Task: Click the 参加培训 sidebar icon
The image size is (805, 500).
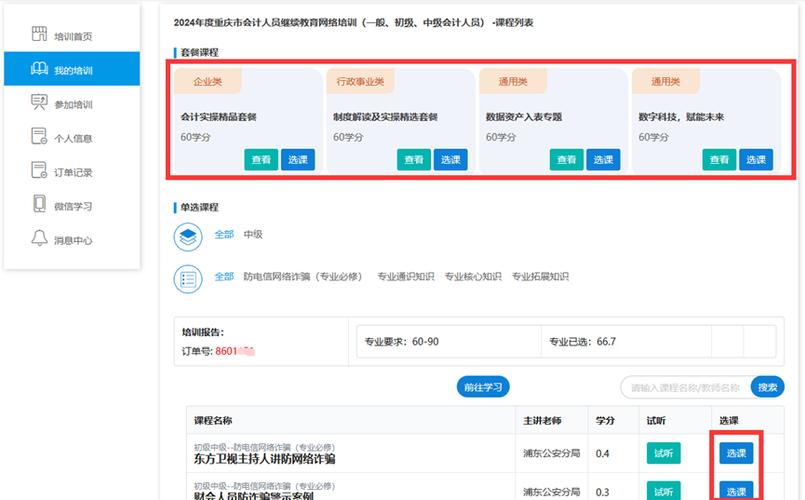Action: pos(39,102)
